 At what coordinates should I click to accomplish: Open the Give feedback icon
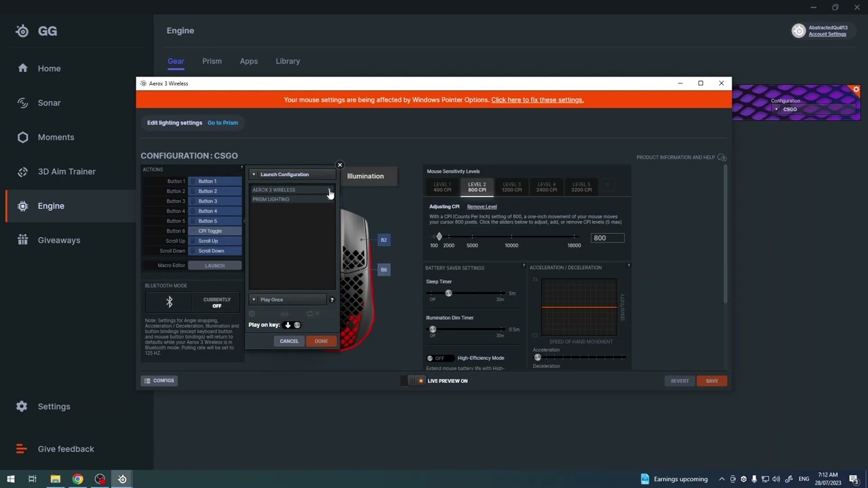(22, 449)
